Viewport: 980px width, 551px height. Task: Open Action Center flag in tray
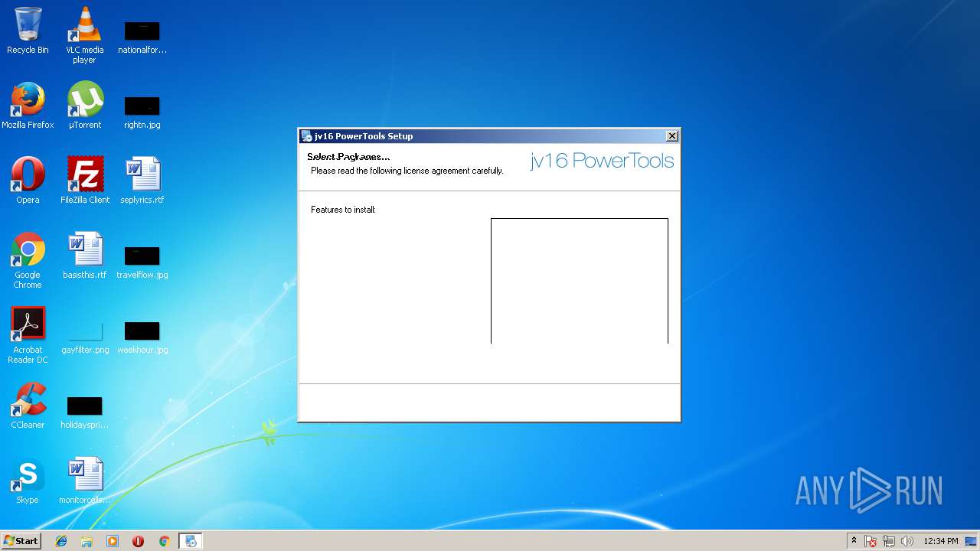tap(871, 541)
